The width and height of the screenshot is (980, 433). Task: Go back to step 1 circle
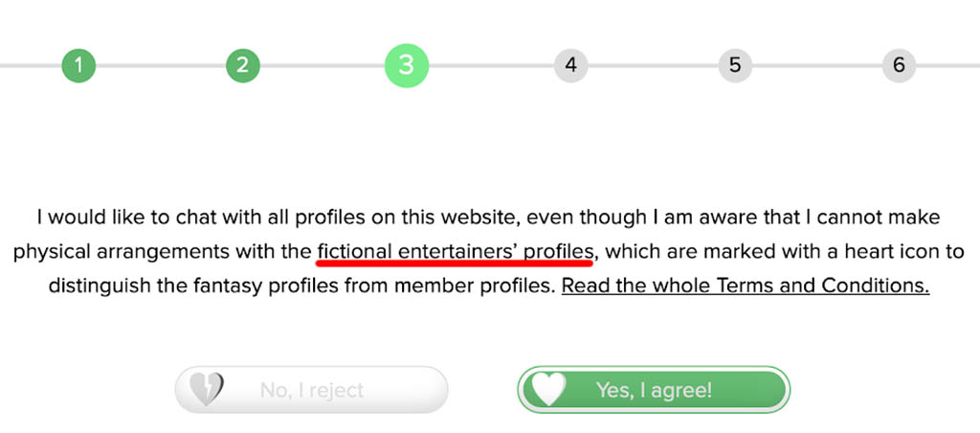click(x=78, y=65)
